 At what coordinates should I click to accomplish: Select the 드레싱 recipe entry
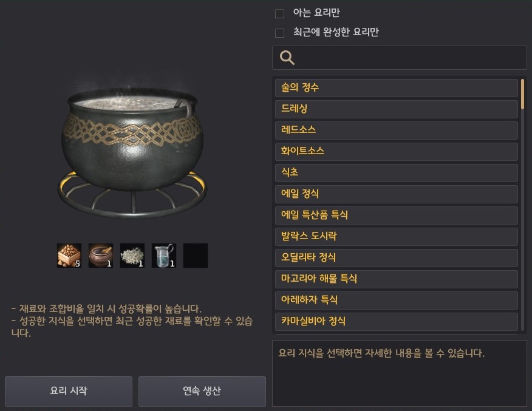[x=397, y=109]
